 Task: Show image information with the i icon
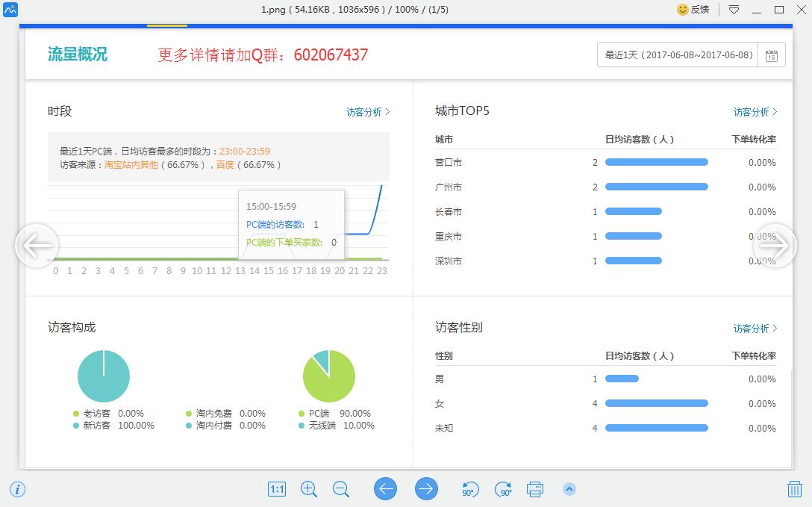[18, 489]
